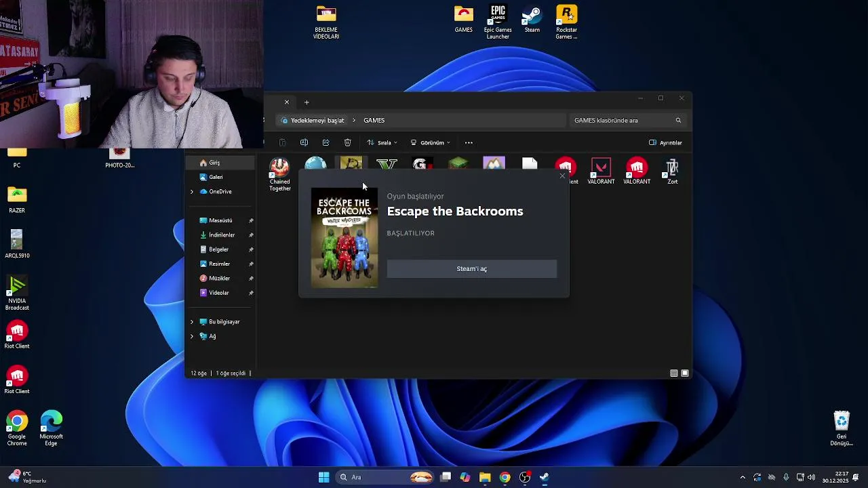The width and height of the screenshot is (868, 488).
Task: Open Copilot from taskbar
Action: click(x=465, y=477)
